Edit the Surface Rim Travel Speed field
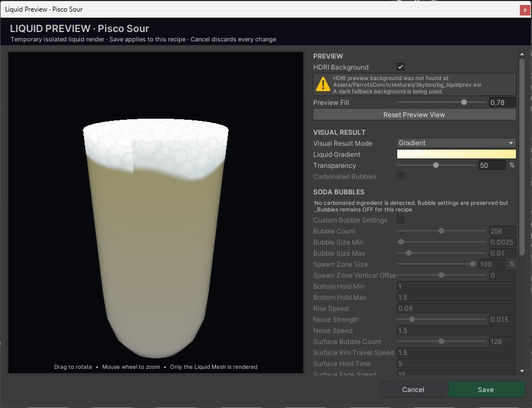 click(456, 353)
